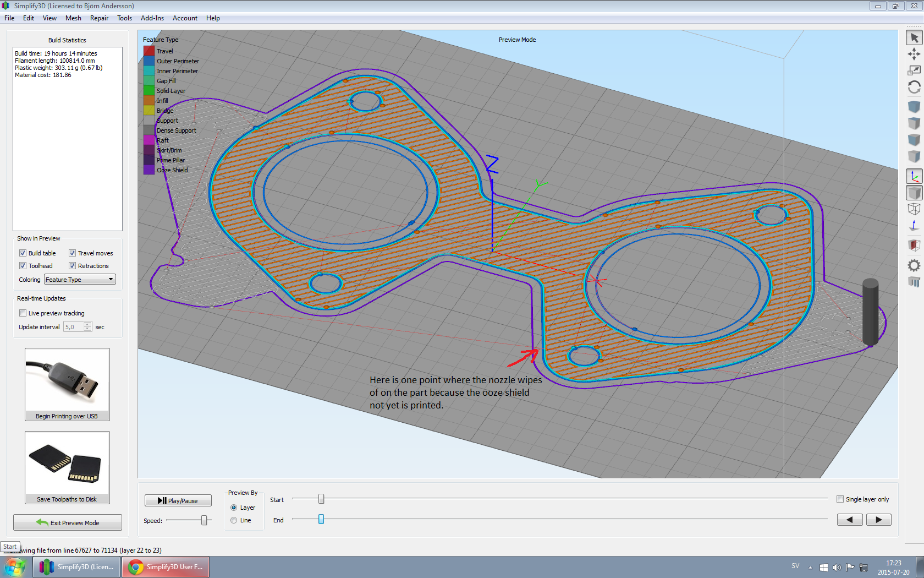Toggle wireframe model rendering

[x=914, y=209]
